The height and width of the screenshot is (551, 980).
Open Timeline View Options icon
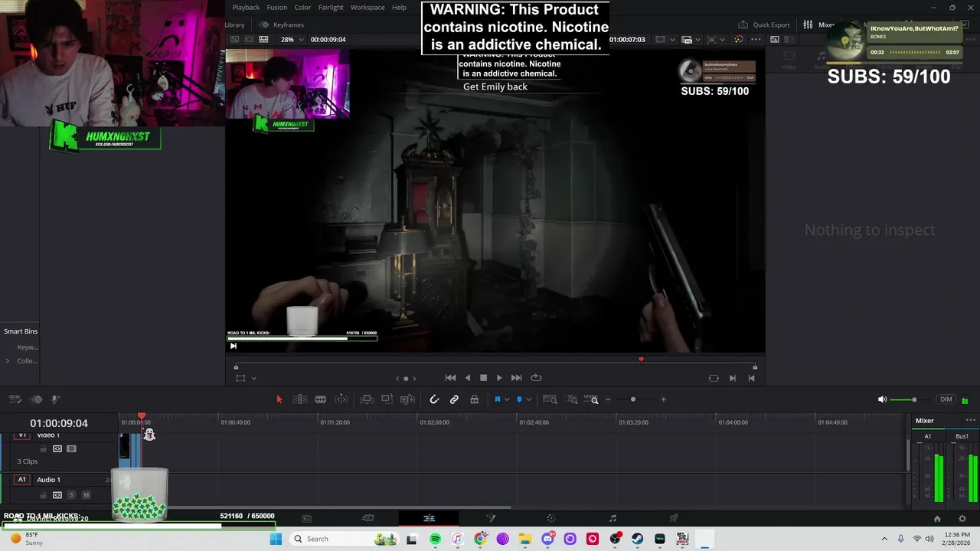pyautogui.click(x=15, y=399)
